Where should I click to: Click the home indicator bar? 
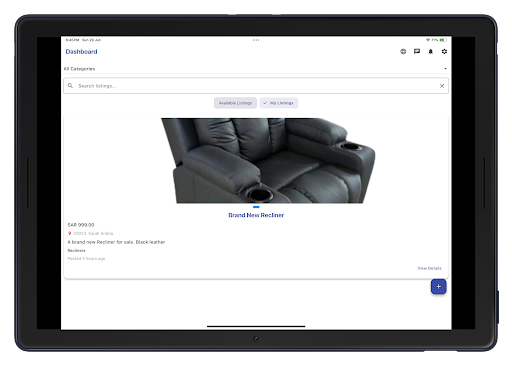tap(256, 326)
